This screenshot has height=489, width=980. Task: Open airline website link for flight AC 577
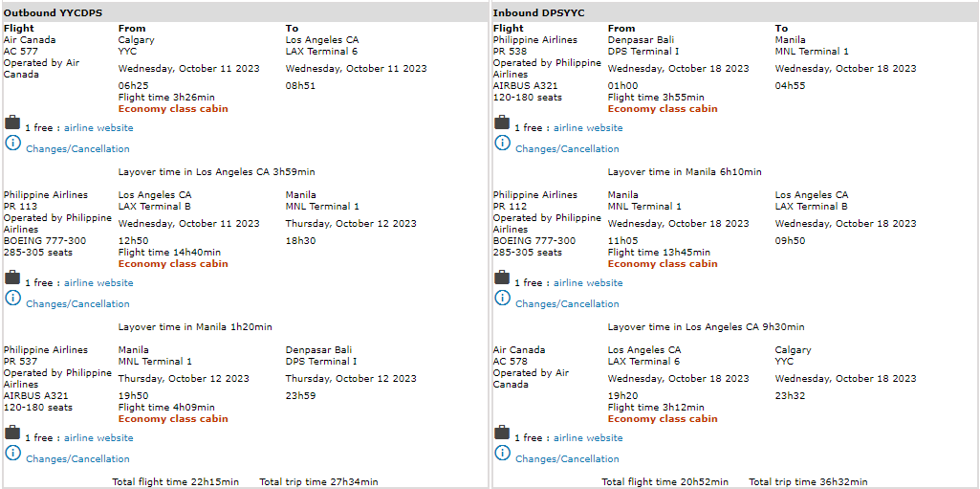(x=98, y=128)
